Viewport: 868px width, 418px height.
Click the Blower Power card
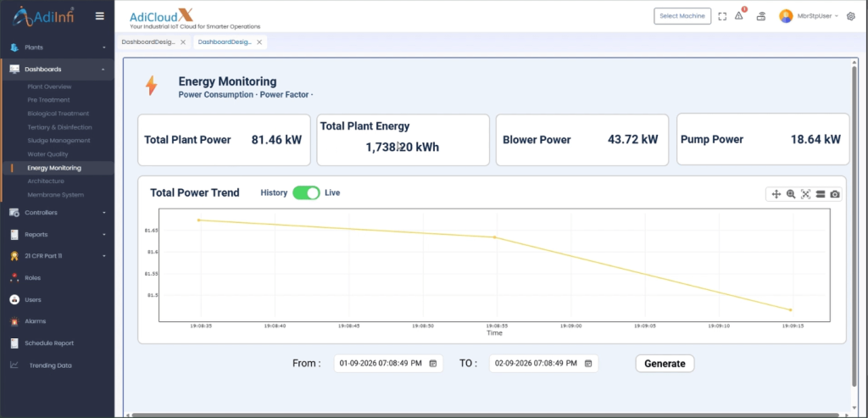(581, 140)
